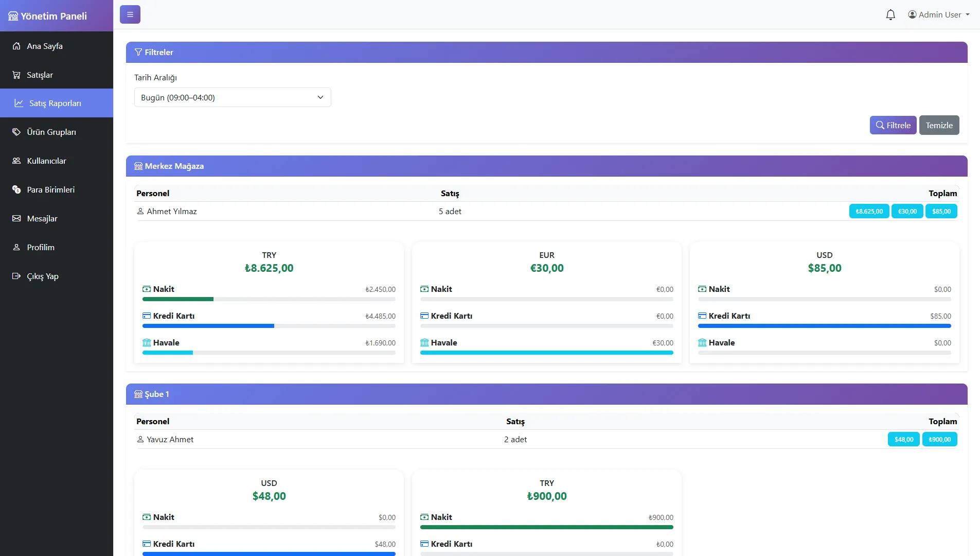Click the shop icon next to Şube 1

(x=138, y=394)
